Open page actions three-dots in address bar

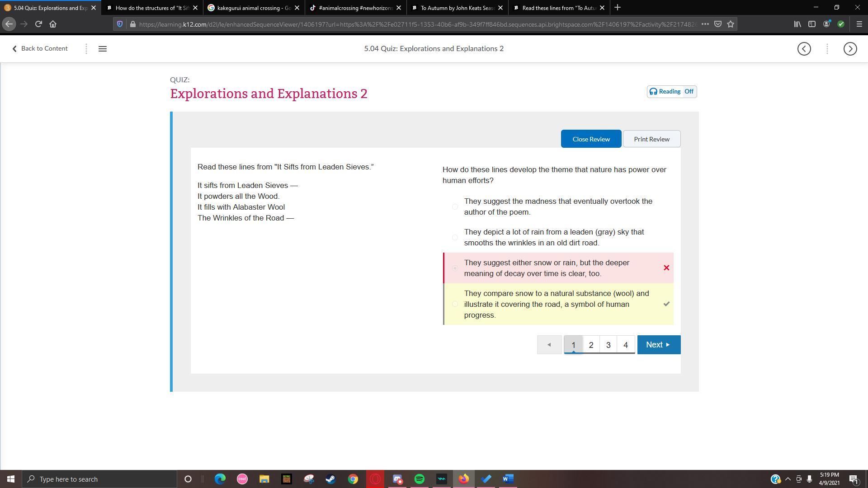[x=705, y=24]
